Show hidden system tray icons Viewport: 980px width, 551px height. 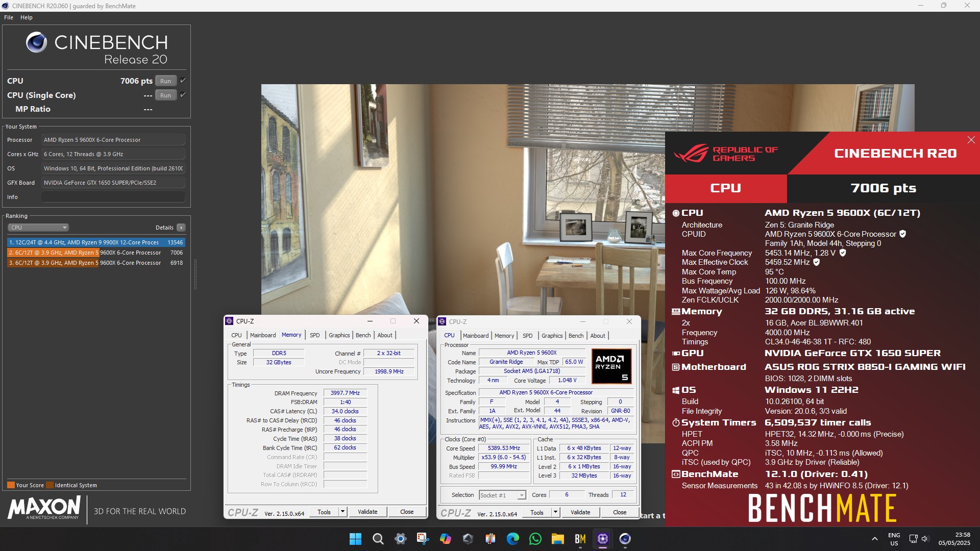coord(874,539)
